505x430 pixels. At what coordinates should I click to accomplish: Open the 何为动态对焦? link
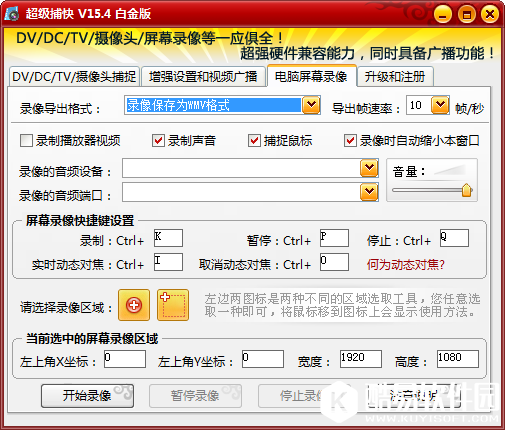406,265
